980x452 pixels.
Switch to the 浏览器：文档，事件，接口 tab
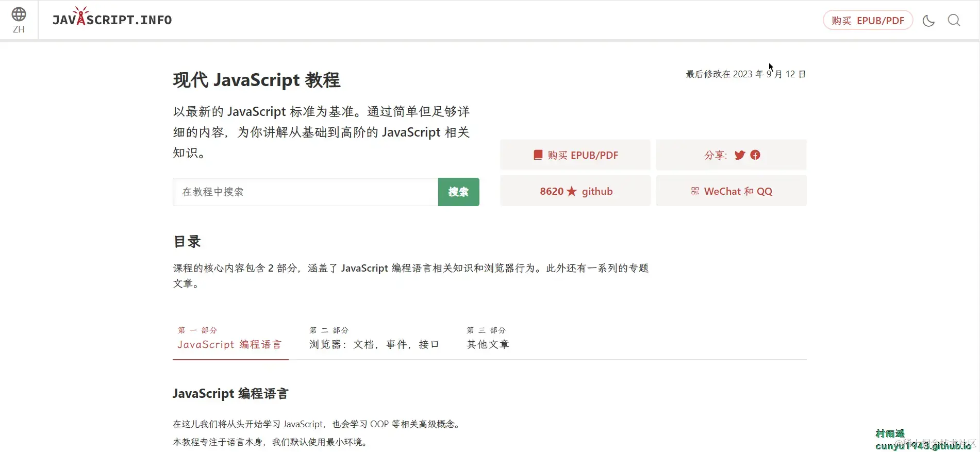click(x=374, y=339)
